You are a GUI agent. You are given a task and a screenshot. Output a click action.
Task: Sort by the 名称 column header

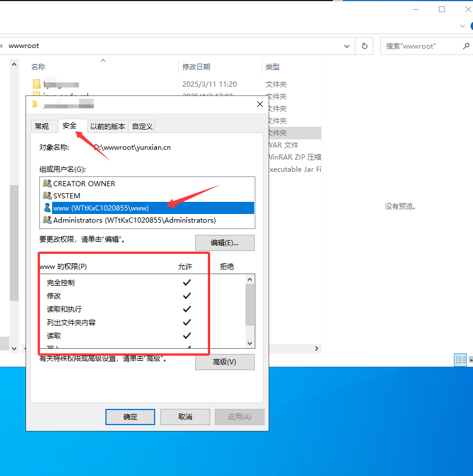pos(38,67)
